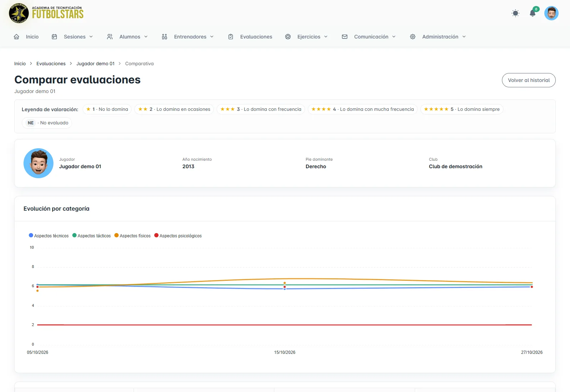Click the 'Evolución por categoría' heading

click(56, 208)
